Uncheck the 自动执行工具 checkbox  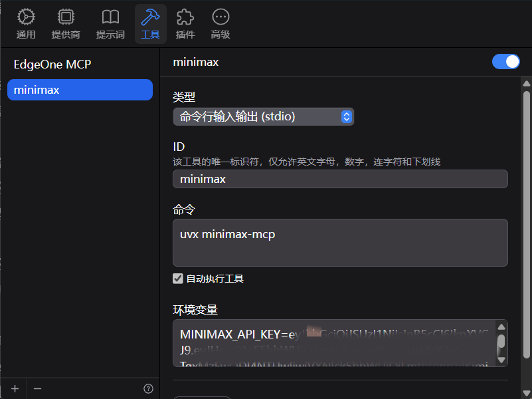(x=177, y=279)
